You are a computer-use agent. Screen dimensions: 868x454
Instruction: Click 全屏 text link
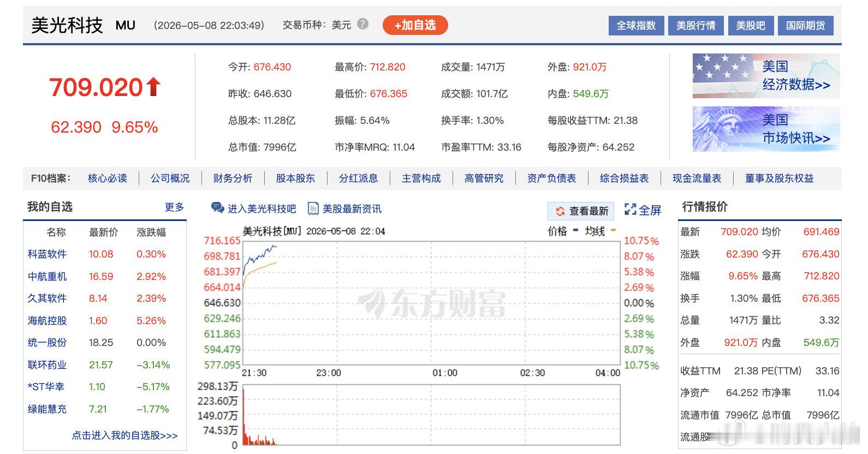point(650,210)
